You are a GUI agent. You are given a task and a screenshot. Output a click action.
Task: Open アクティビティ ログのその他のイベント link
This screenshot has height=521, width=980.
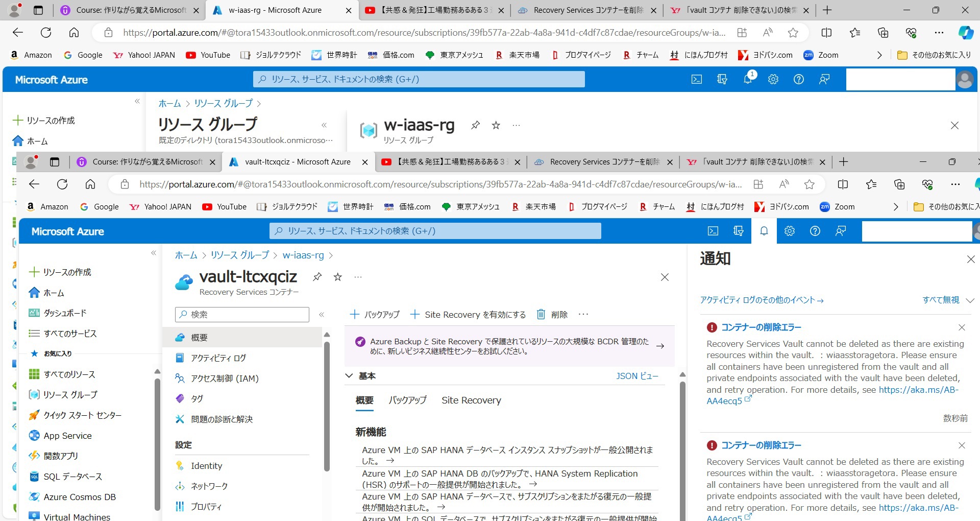pos(762,300)
